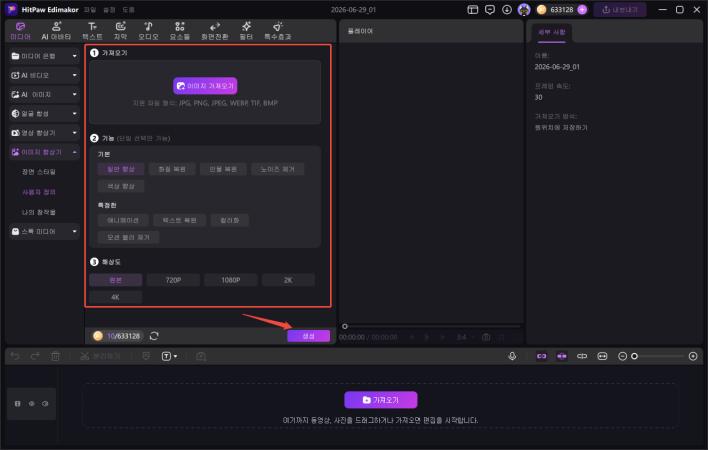Click the zoom out minus icon on timeline
This screenshot has width=708, height=450.
pos(622,356)
